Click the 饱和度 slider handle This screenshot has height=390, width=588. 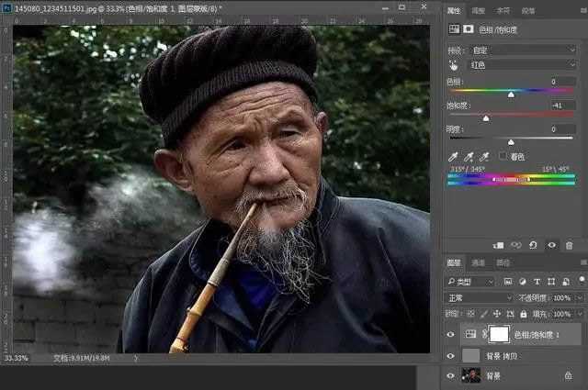pyautogui.click(x=486, y=118)
